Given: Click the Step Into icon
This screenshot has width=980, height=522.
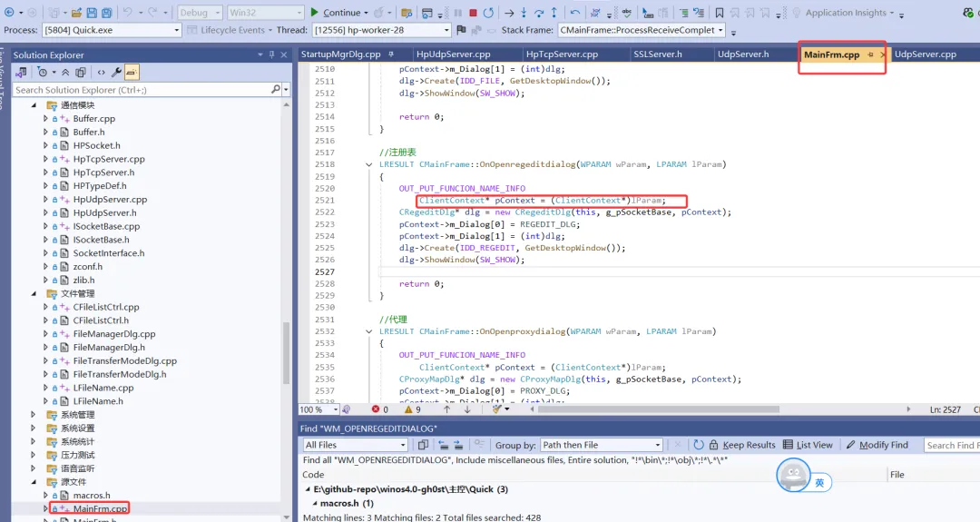Looking at the screenshot, I should [x=524, y=13].
